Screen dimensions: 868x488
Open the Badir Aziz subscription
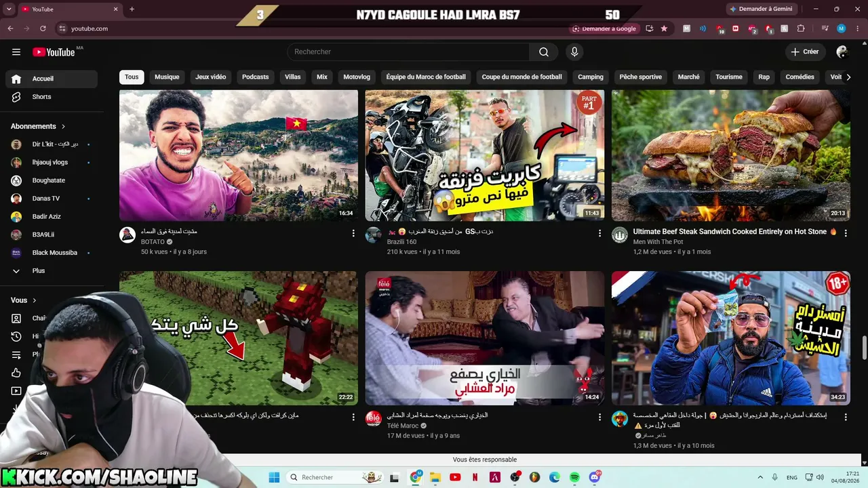coord(52,217)
